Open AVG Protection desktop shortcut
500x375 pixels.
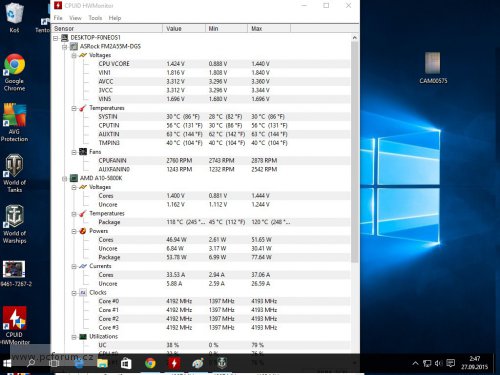point(14,123)
